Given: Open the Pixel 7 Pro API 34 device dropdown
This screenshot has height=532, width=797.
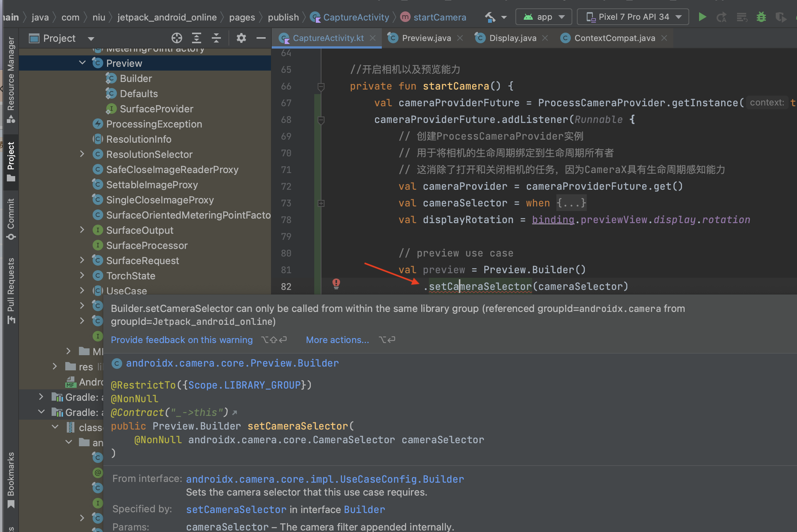Looking at the screenshot, I should [633, 17].
